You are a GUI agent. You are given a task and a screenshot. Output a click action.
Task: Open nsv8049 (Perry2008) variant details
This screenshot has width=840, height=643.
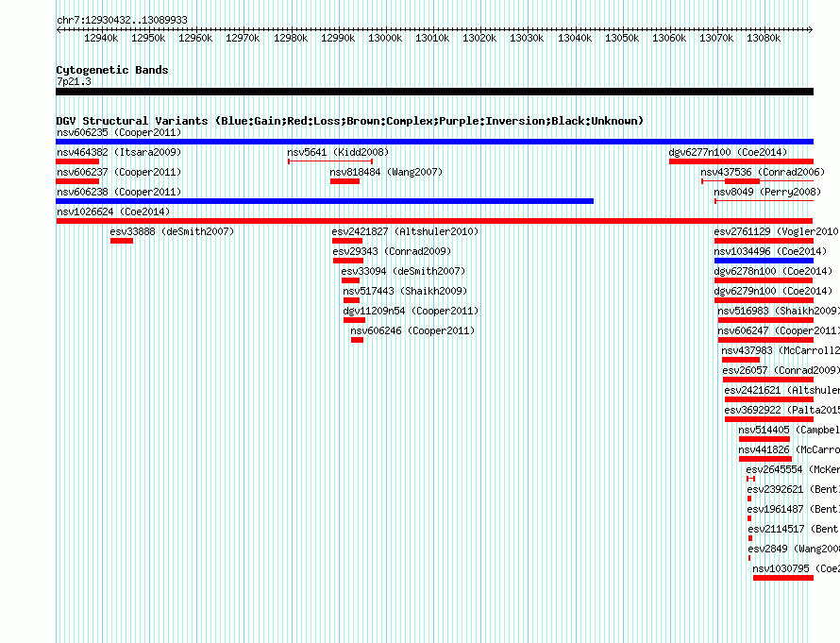coord(767,192)
